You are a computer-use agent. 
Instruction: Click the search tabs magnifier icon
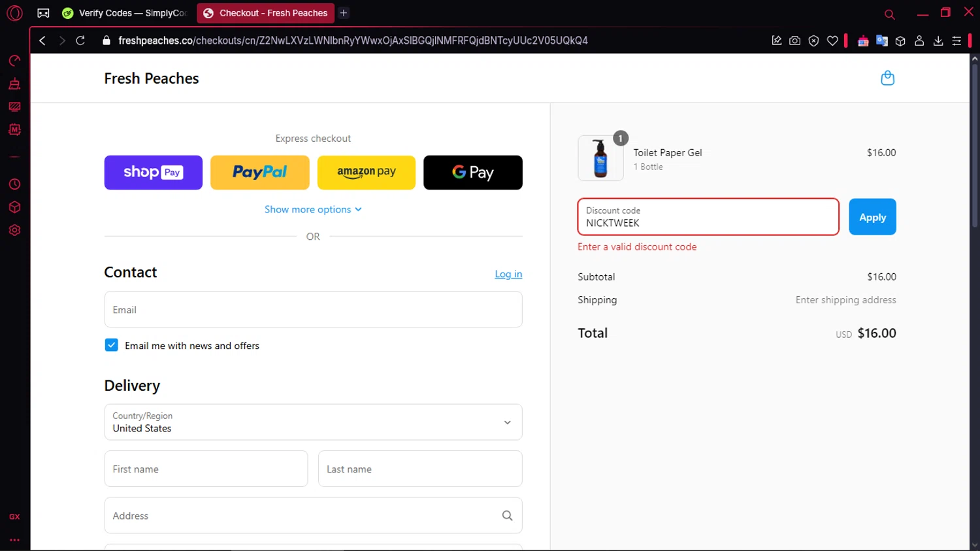[x=889, y=14]
